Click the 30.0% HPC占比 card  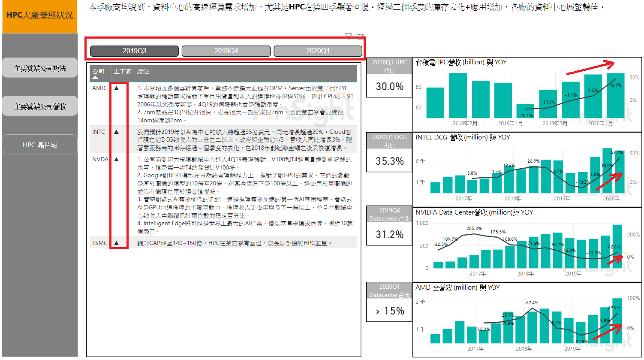pos(389,86)
